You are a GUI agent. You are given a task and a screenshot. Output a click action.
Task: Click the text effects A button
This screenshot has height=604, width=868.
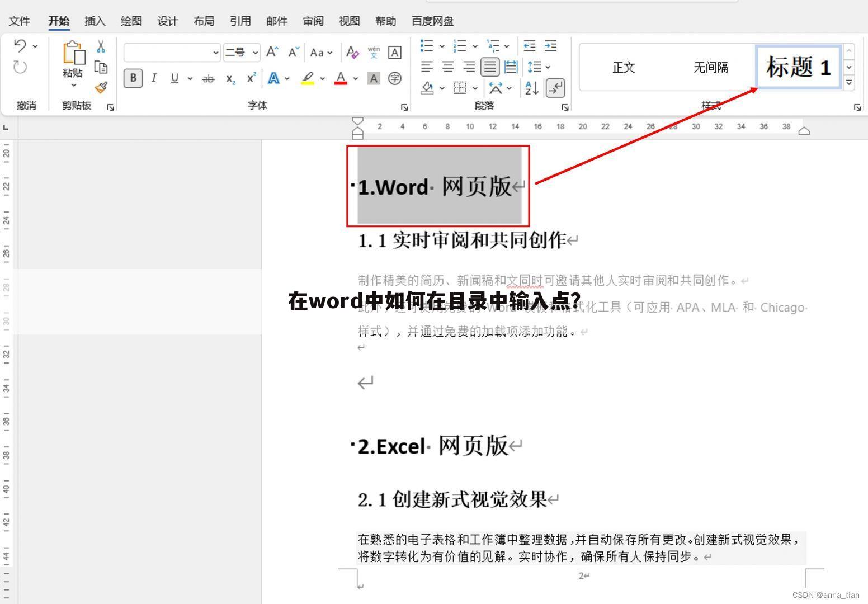point(273,79)
